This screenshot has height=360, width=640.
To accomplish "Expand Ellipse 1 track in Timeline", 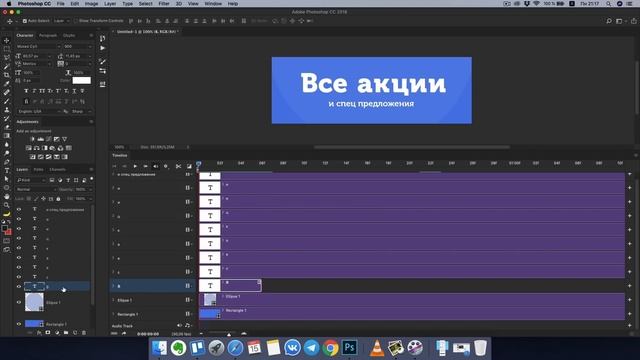I will pos(113,300).
